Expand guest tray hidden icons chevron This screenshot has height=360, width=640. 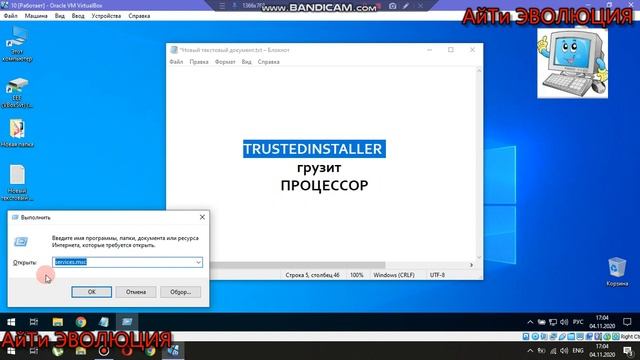point(530,322)
